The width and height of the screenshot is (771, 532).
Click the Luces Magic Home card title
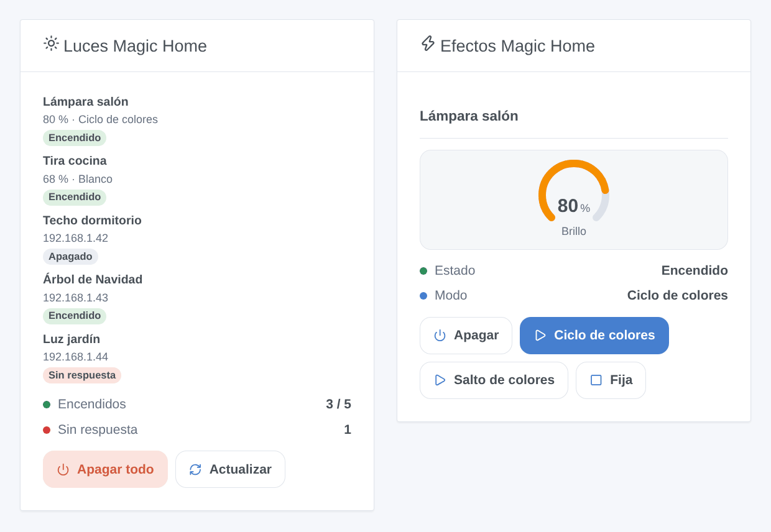pyautogui.click(x=135, y=46)
